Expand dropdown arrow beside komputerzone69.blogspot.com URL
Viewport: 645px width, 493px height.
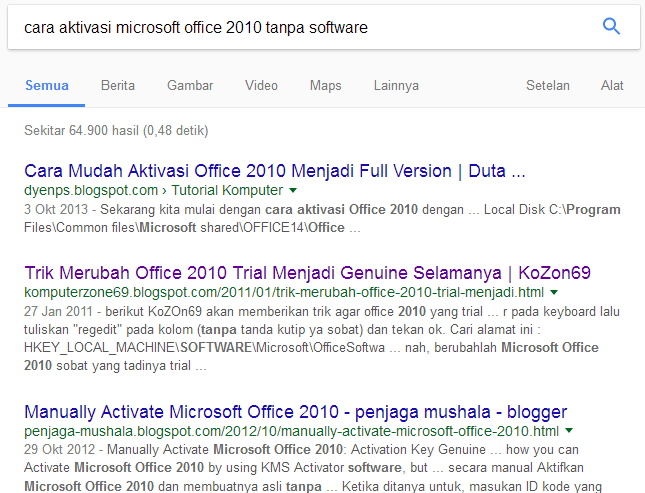(x=554, y=293)
